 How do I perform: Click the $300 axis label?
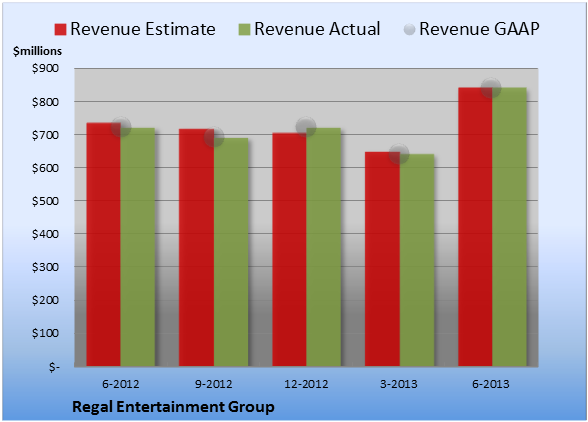[x=45, y=267]
